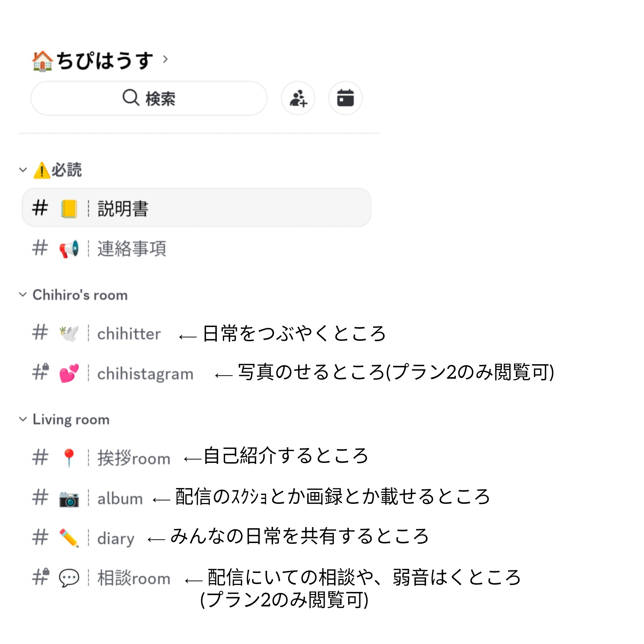Click the camera emoji beside album
This screenshot has height=644, width=644.
pyautogui.click(x=69, y=498)
